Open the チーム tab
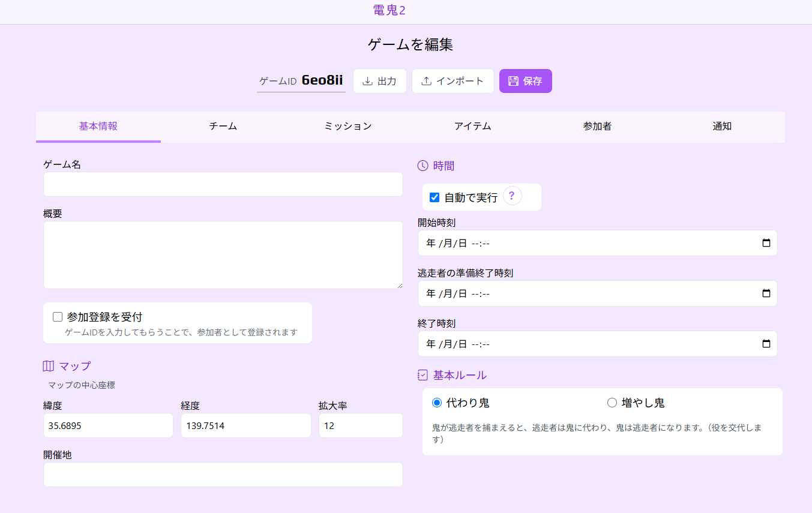The image size is (812, 513). point(223,127)
